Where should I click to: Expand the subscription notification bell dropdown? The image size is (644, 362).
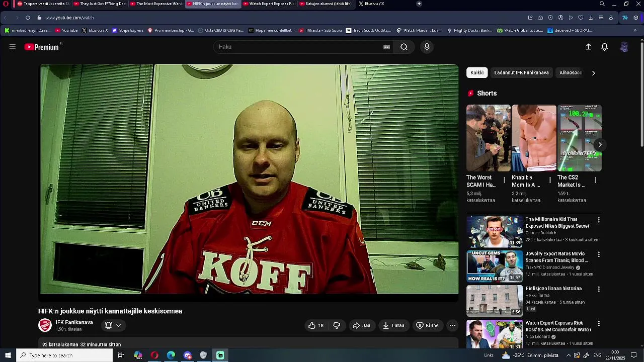click(x=113, y=325)
